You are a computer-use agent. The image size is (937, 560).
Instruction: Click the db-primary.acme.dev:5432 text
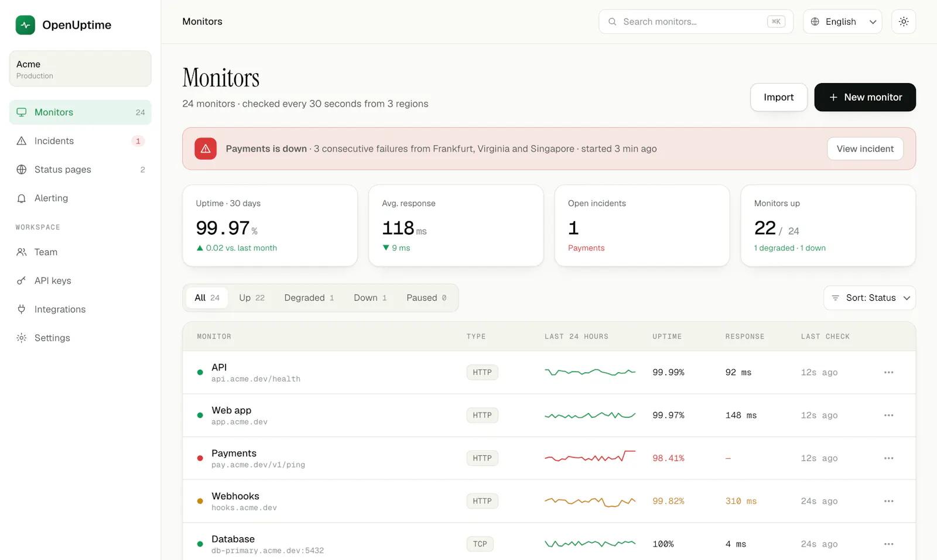pyautogui.click(x=268, y=551)
